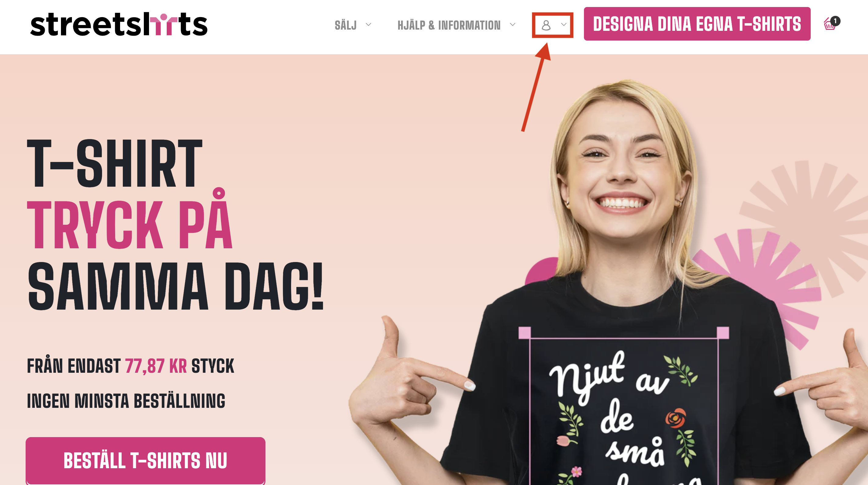Click the red rose on the t-shirt design
The width and height of the screenshot is (868, 485).
(x=675, y=418)
